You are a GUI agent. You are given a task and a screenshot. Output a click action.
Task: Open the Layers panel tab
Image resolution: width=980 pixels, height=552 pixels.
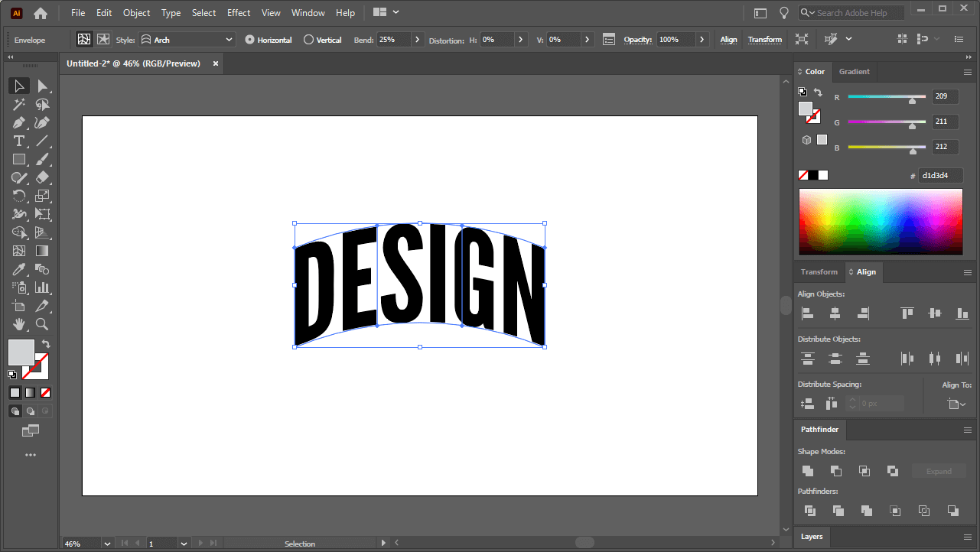point(812,537)
